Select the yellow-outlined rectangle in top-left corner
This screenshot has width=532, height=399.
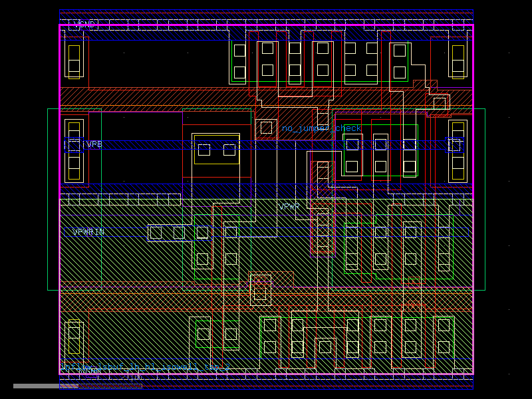pyautogui.click(x=74, y=61)
